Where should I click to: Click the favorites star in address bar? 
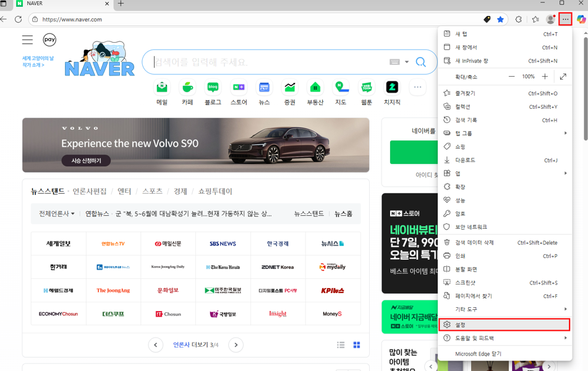[500, 19]
